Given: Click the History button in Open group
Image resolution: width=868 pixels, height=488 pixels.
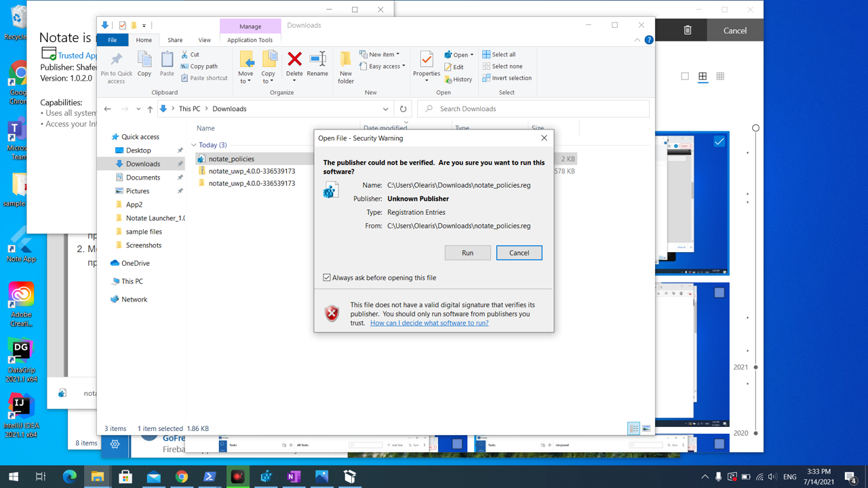Looking at the screenshot, I should pos(458,79).
